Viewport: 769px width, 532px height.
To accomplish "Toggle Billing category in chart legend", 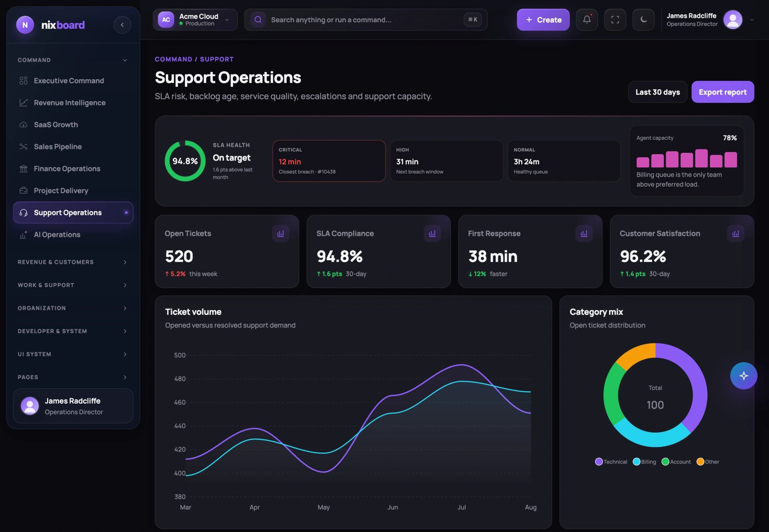I will click(x=644, y=461).
